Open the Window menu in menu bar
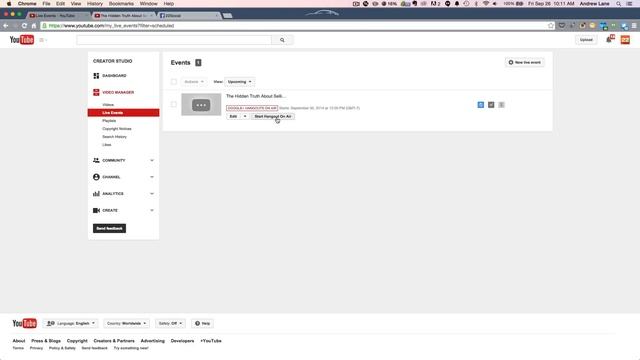The width and height of the screenshot is (640, 360). 149,4
